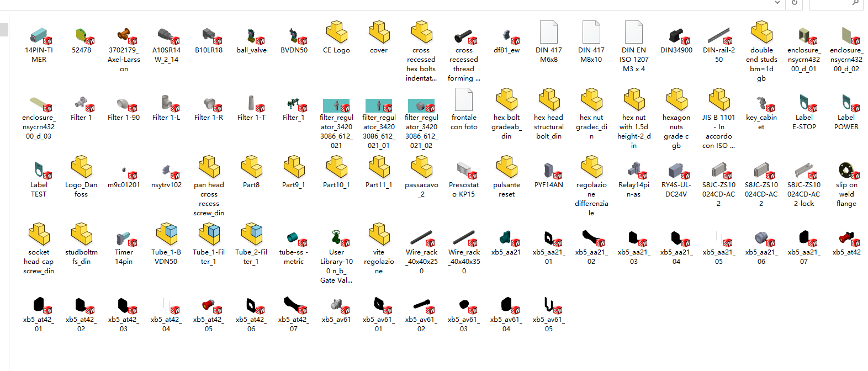Select the Wire_rack_40x40x250 part file
This screenshot has width=868, height=371.
[x=422, y=237]
